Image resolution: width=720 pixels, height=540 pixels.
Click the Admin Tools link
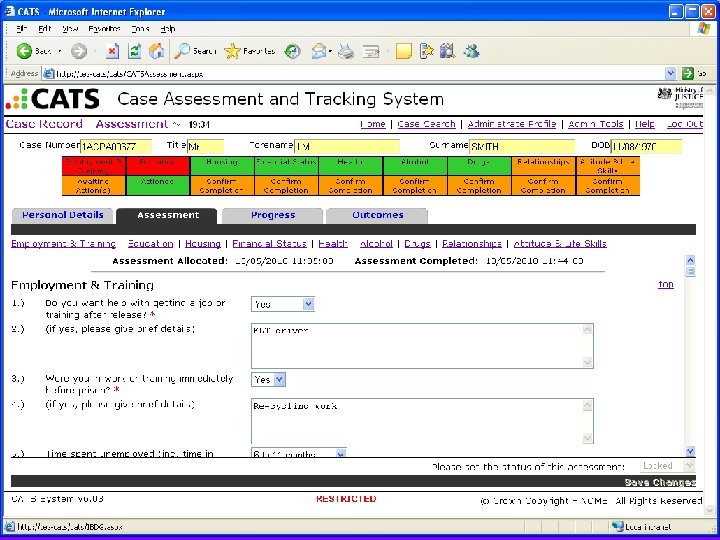click(596, 124)
